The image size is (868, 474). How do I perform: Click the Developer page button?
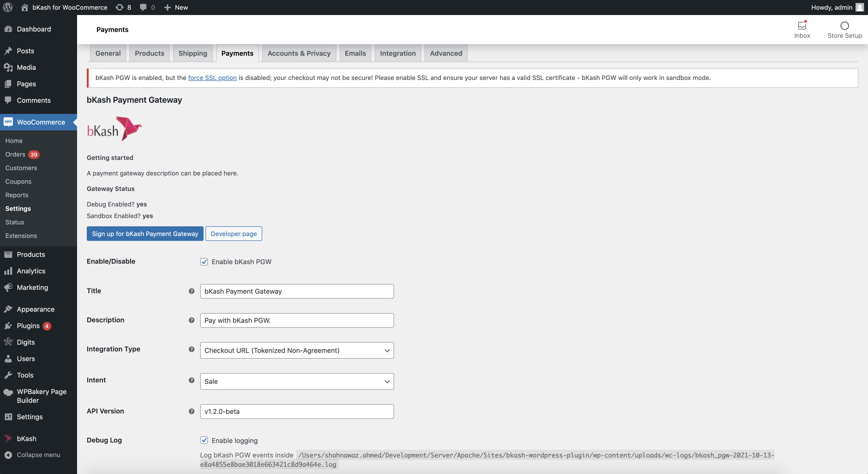click(234, 233)
